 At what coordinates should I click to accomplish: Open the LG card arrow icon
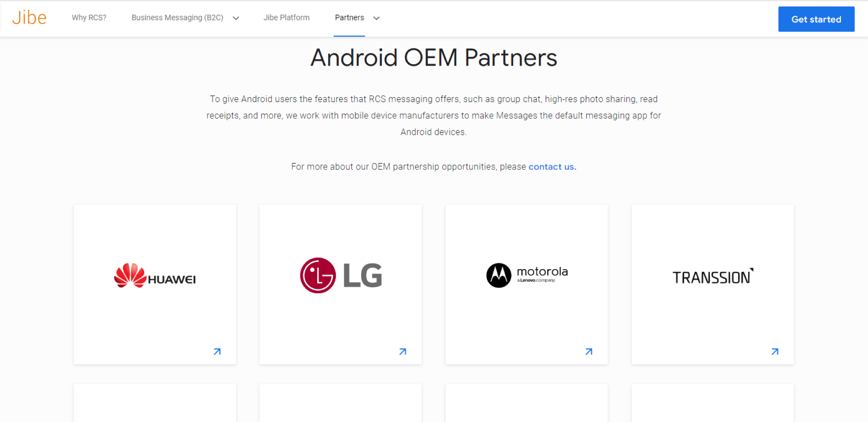403,351
